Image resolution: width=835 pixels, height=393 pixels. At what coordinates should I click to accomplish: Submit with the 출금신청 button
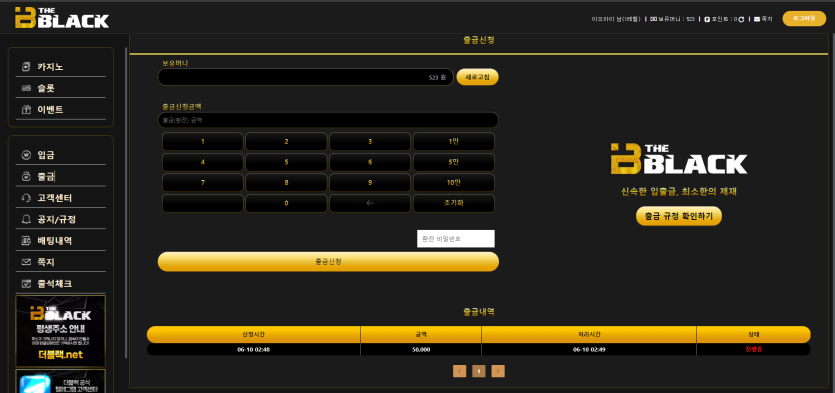pyautogui.click(x=328, y=261)
